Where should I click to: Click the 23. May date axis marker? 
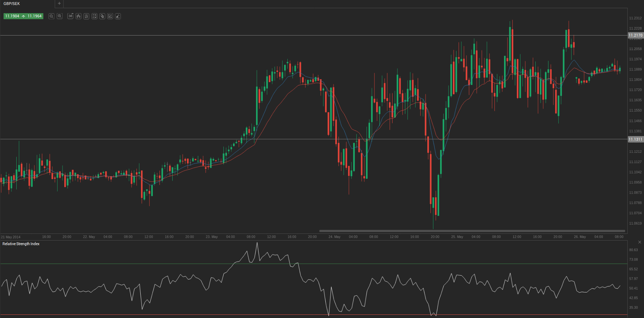pos(212,237)
